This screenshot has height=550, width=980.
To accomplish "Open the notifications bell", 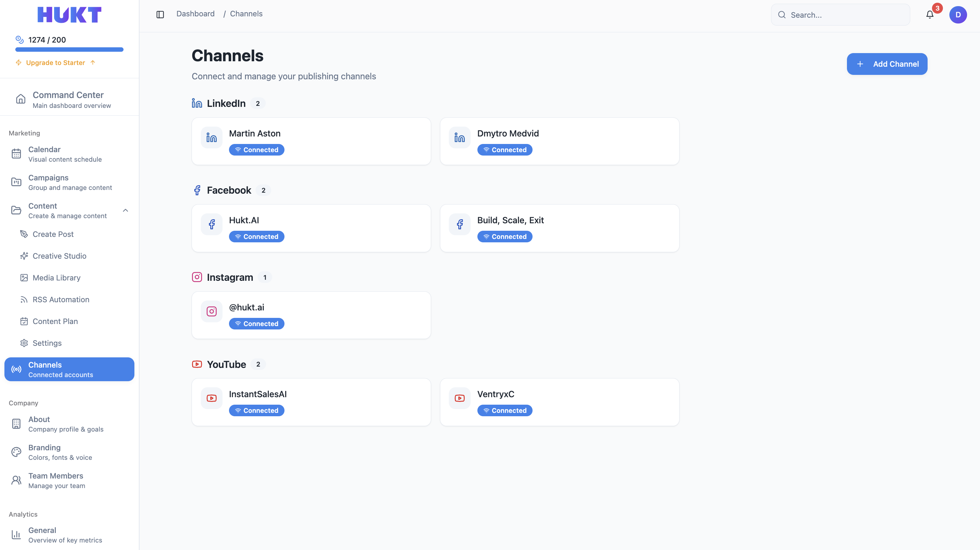I will point(929,14).
